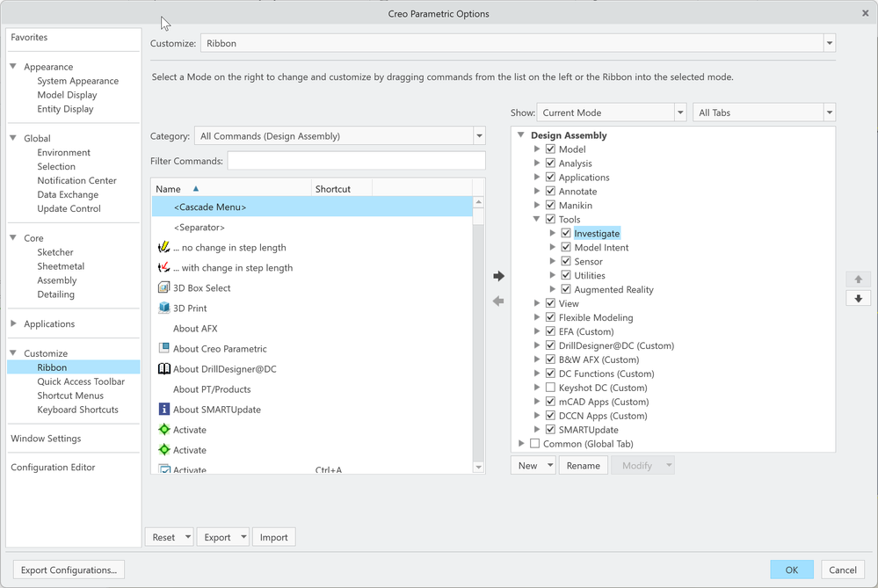The image size is (878, 588).
Task: Click the About DrillDesigner@DC book icon
Action: (x=163, y=369)
